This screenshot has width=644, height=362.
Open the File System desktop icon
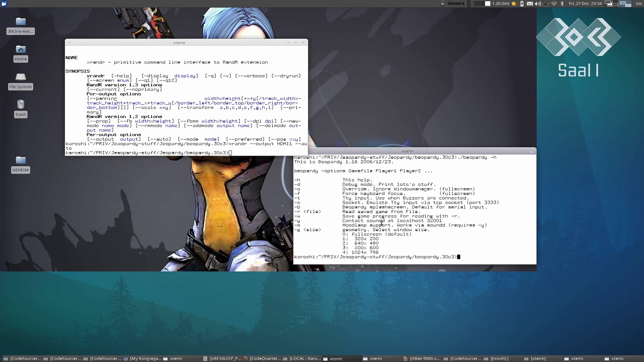(20, 81)
